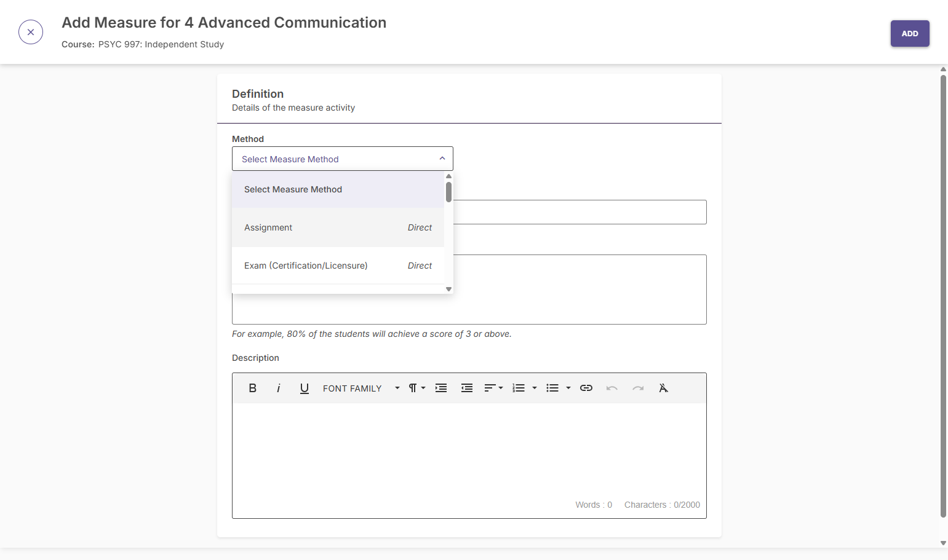Choose the Select Measure Method placeholder option
948x560 pixels.
338,189
